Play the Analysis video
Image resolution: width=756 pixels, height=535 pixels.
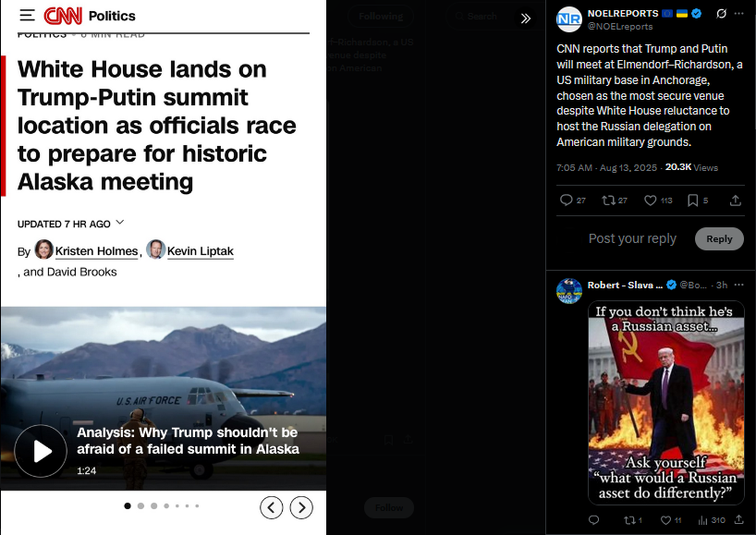click(41, 451)
